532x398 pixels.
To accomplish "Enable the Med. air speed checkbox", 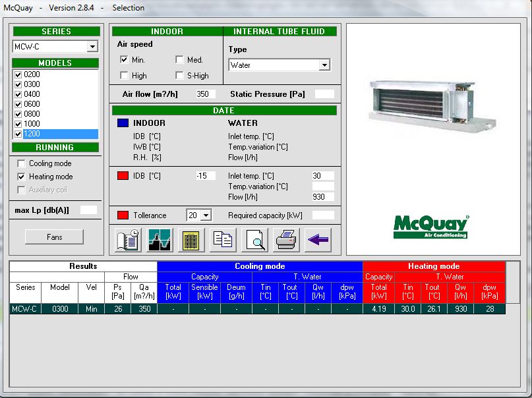I will tap(179, 60).
